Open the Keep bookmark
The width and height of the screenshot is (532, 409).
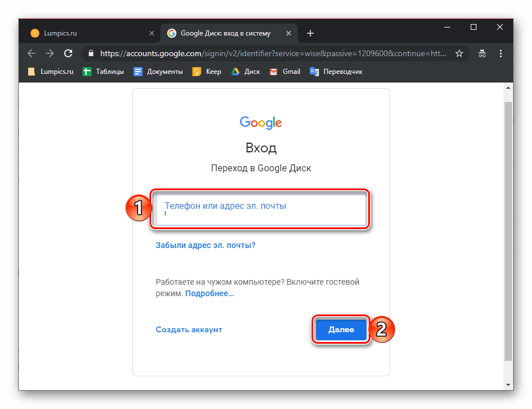tap(207, 72)
